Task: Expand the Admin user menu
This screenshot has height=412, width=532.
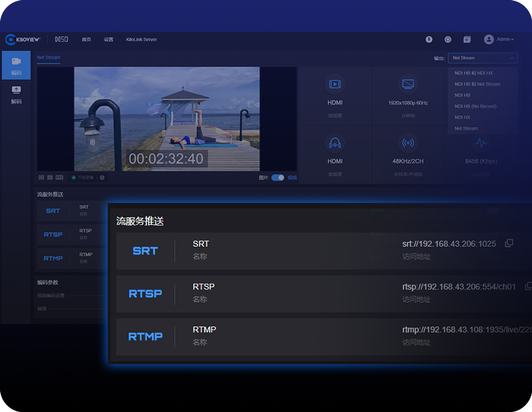Action: [x=499, y=39]
